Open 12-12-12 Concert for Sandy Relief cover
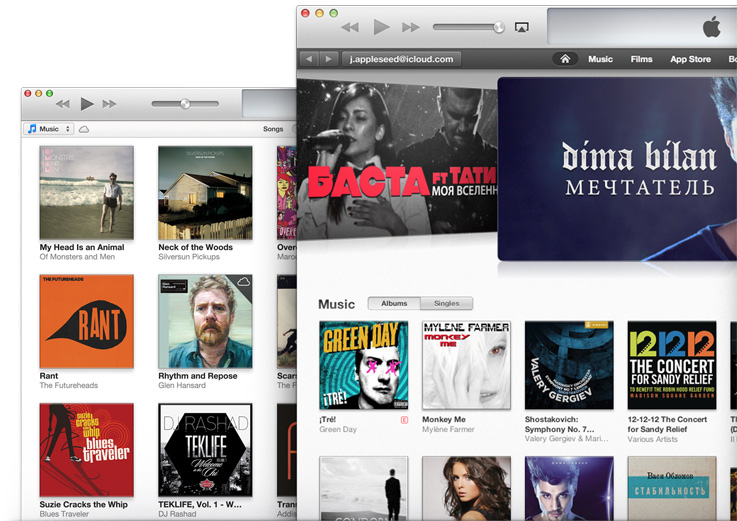This screenshot has width=737, height=521. tap(672, 365)
